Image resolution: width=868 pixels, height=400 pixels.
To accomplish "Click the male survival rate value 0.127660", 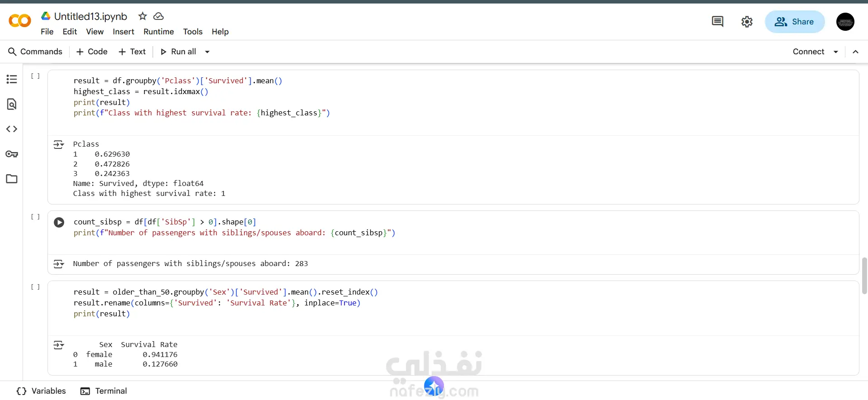I will pos(160,364).
